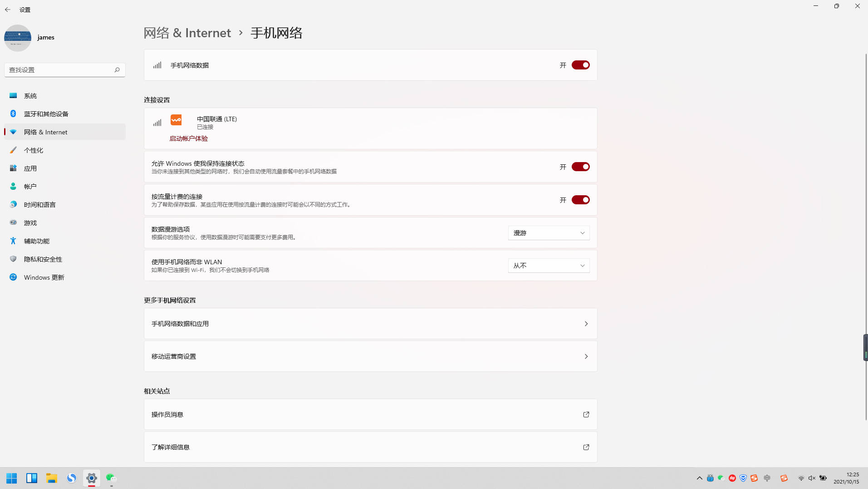868x489 pixels.
Task: Expand hidden icons in system tray
Action: [699, 478]
